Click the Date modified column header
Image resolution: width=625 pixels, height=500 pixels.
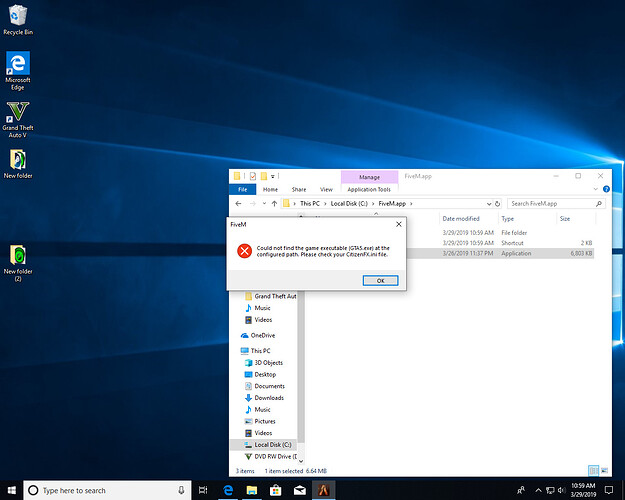tap(462, 218)
